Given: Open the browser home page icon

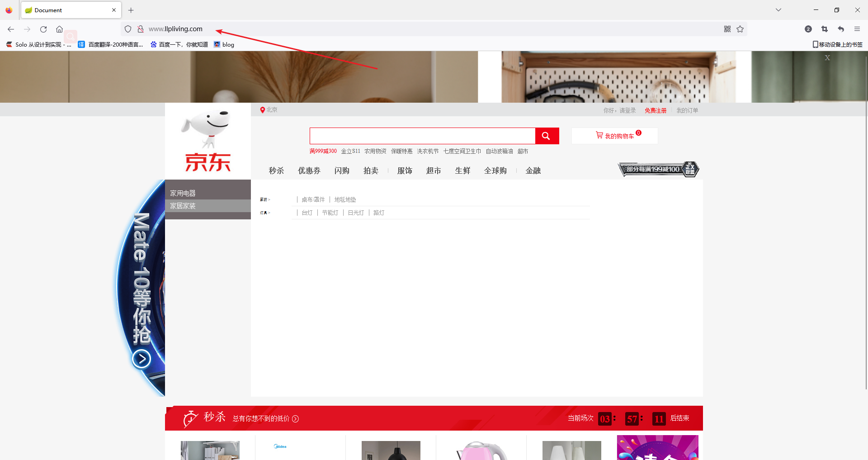Looking at the screenshot, I should [59, 29].
